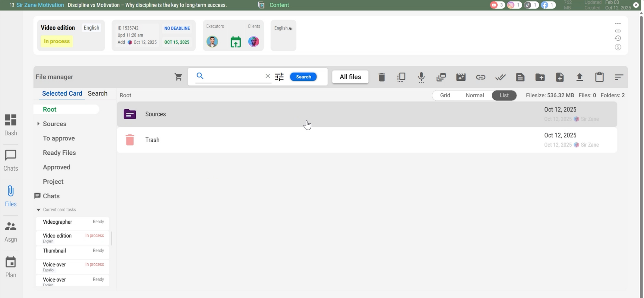644x298 pixels.
Task: Expand the Sources tree folder arrow
Action: point(38,124)
